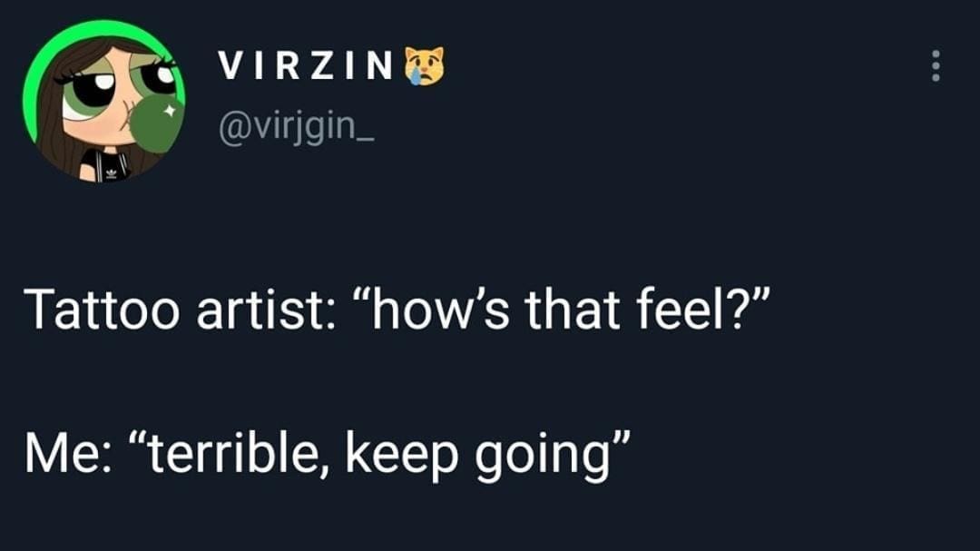This screenshot has width=980, height=551.
Task: Select the "Tattoo artist:" text
Action: pyautogui.click(x=177, y=311)
